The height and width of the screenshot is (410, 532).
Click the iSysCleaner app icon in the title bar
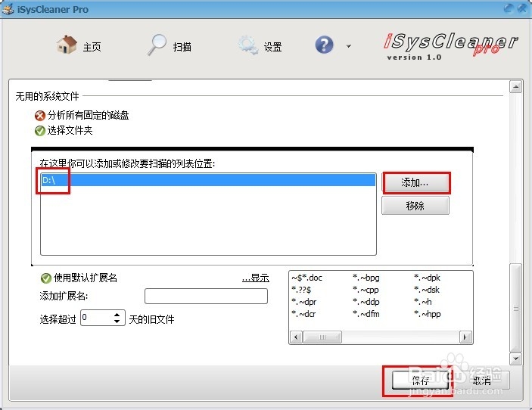[x=8, y=9]
